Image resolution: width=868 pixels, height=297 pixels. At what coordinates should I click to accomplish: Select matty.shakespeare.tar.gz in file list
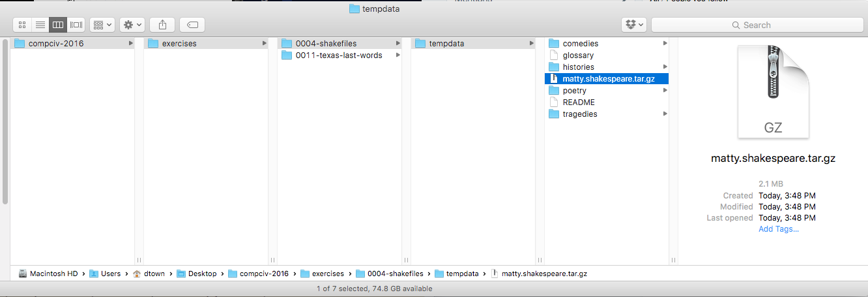607,79
